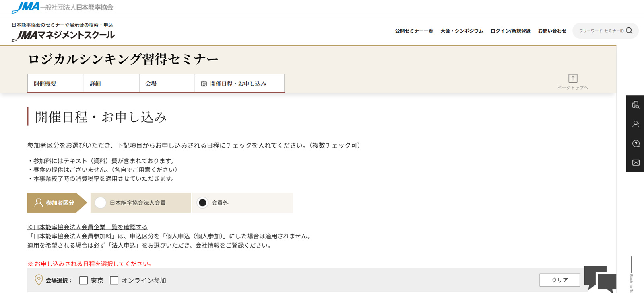Check the オンライン参加 checkbox
The height and width of the screenshot is (293, 644).
click(114, 280)
